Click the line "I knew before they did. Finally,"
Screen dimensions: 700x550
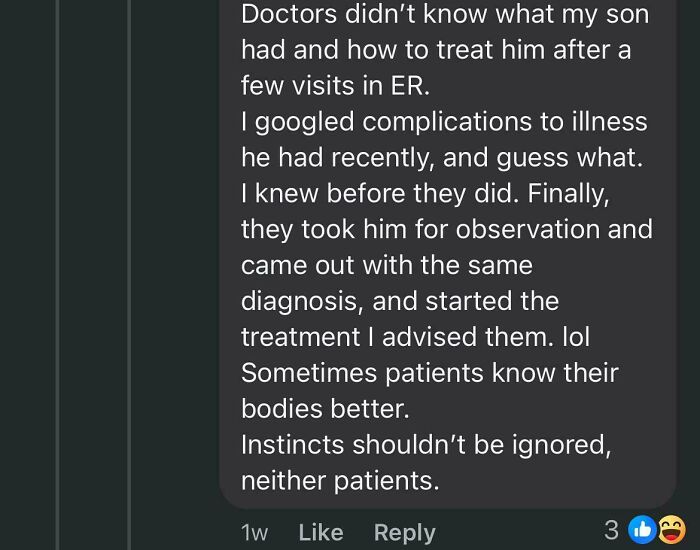425,194
